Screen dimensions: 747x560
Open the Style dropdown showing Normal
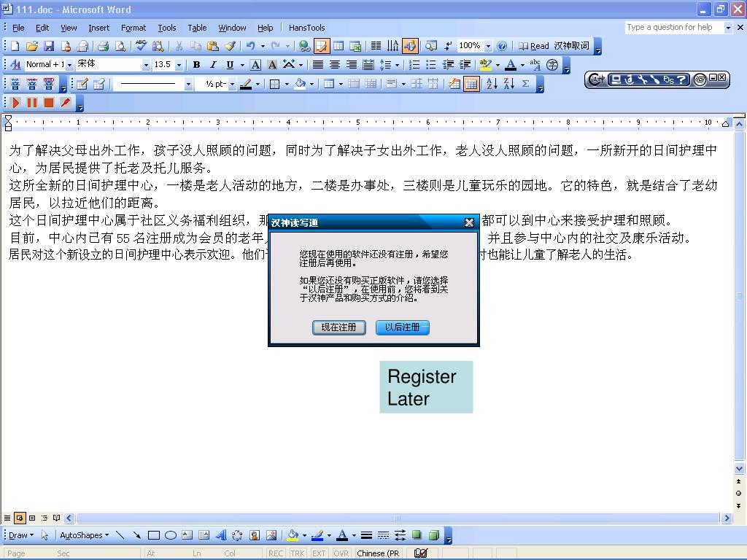pyautogui.click(x=69, y=65)
